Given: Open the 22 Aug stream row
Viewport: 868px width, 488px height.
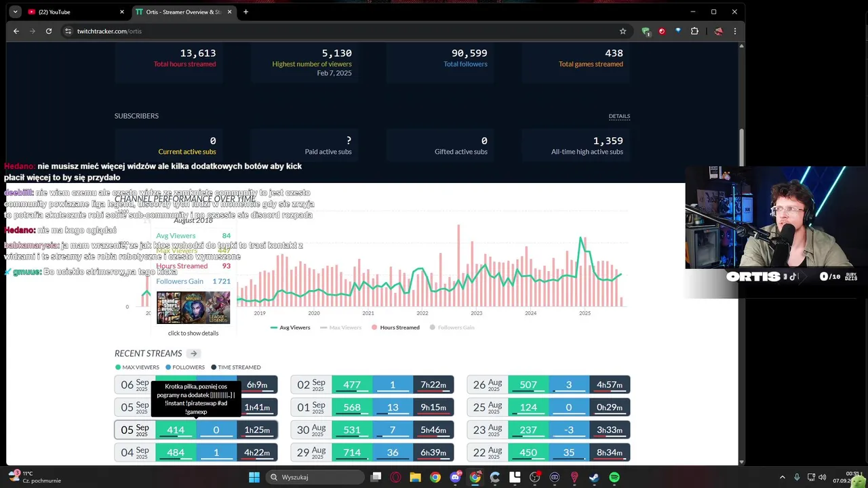Looking at the screenshot, I should (549, 452).
